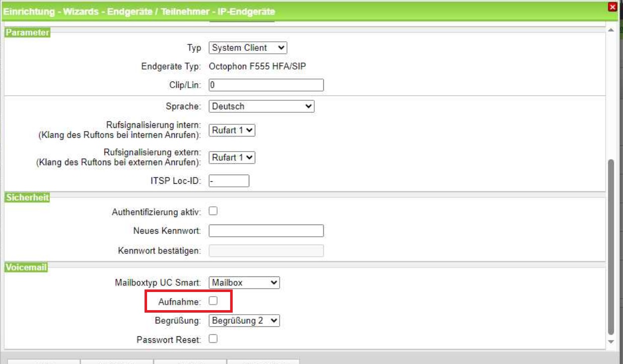Click the Sicherheit section heading

pos(27,198)
